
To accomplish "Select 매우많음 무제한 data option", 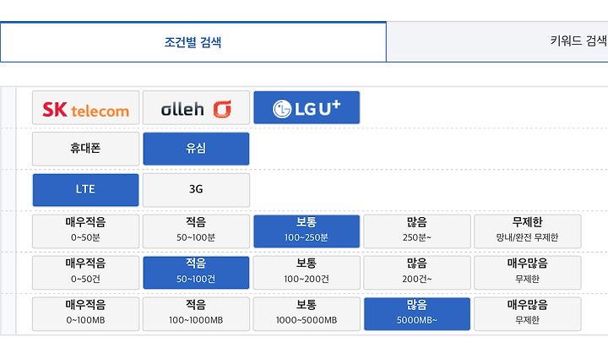I will (528, 314).
